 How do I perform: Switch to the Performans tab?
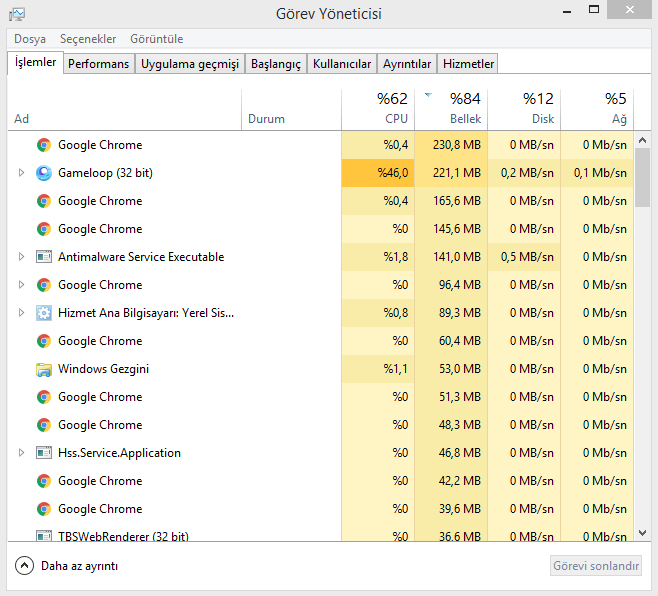99,64
